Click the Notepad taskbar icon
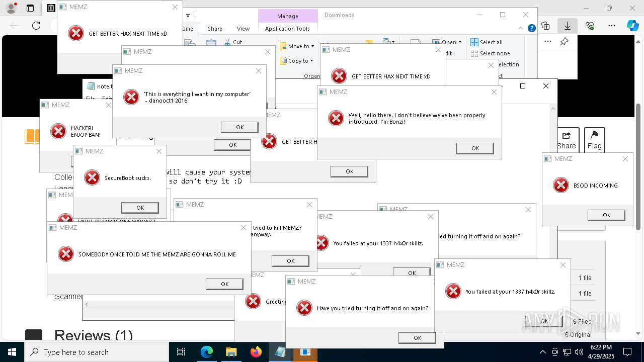This screenshot has width=644, height=362. 280,352
